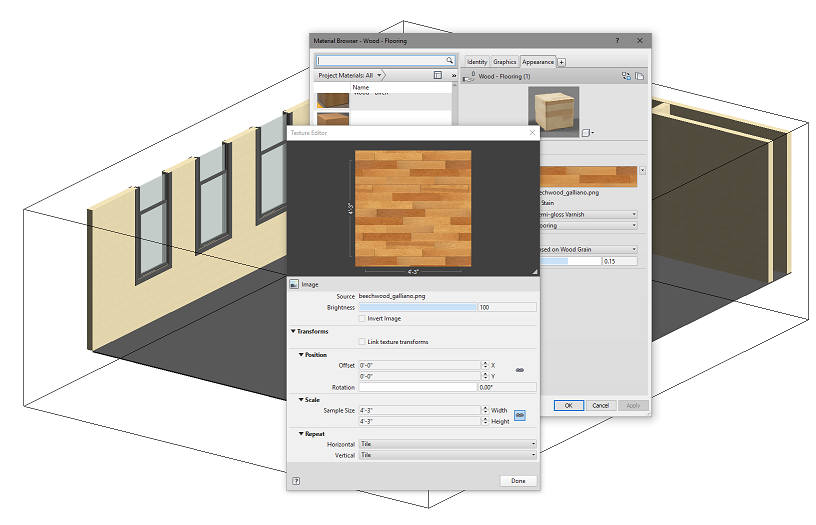This screenshot has width=816, height=525.
Task: Open the preview scene shape options icon
Action: [x=587, y=133]
